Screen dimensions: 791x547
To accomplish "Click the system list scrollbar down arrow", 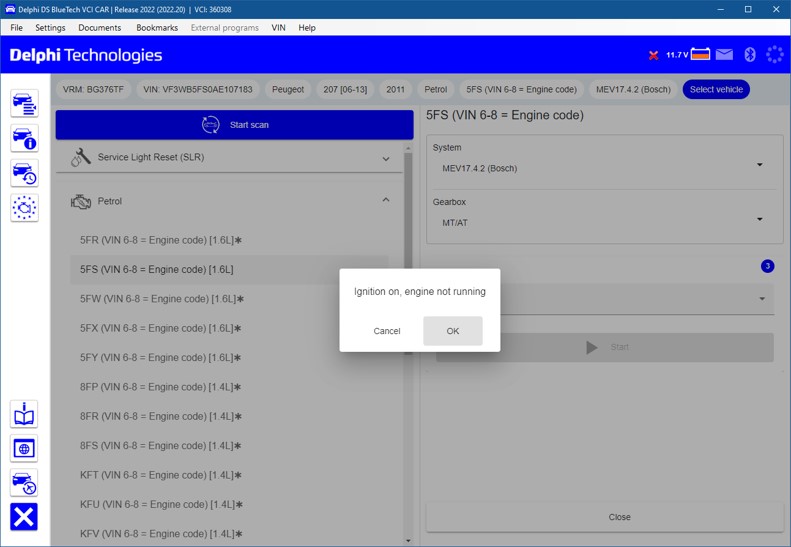I will coord(408,540).
